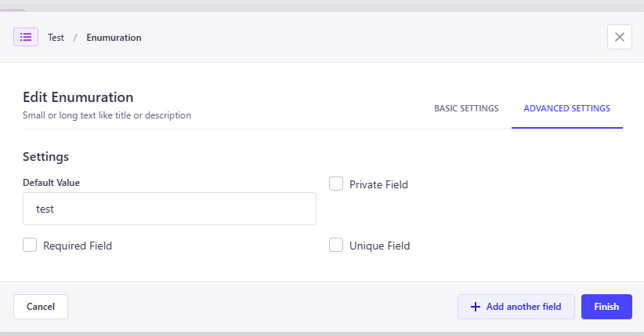The width and height of the screenshot is (644, 335).
Task: Click the "Default Value" field label
Action: (x=51, y=183)
